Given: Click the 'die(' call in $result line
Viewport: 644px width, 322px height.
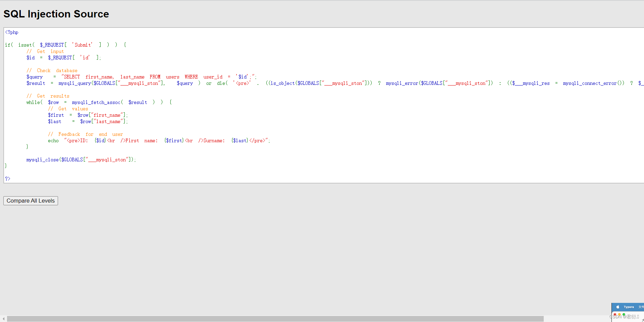Looking at the screenshot, I should point(222,83).
